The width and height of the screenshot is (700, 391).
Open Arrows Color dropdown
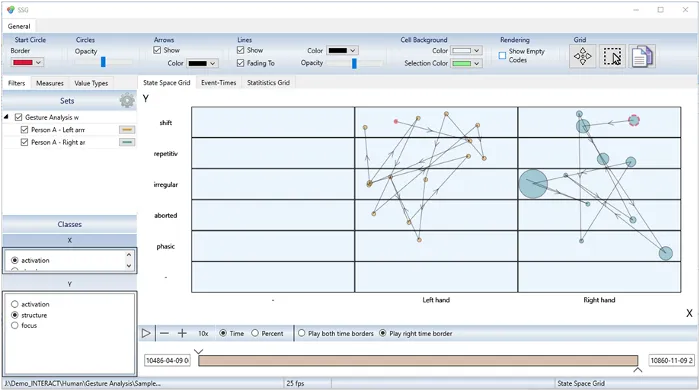tap(202, 63)
